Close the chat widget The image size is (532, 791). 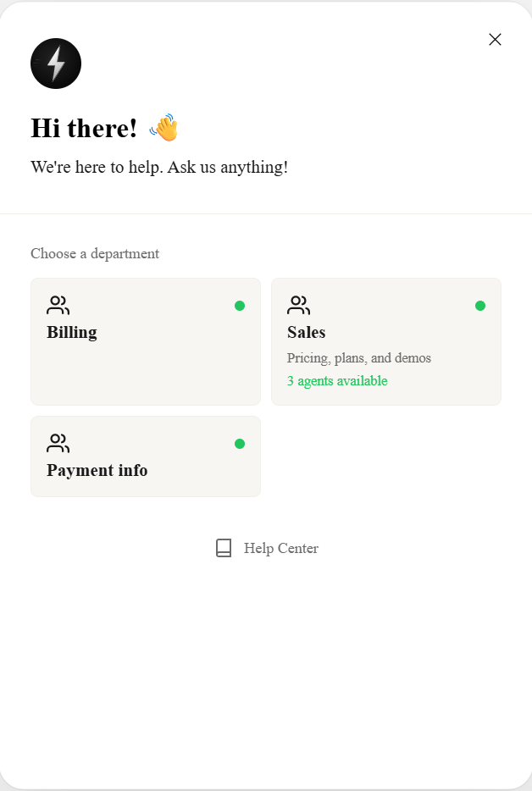(495, 39)
